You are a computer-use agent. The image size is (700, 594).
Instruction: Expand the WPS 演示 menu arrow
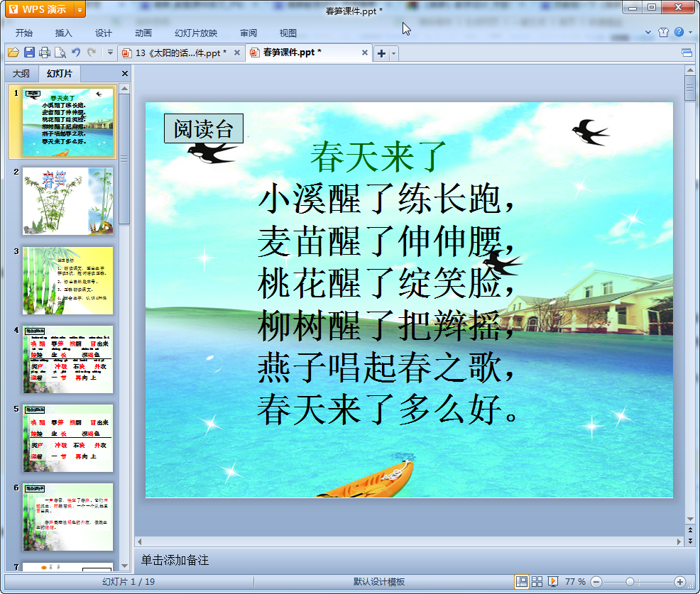(x=80, y=9)
